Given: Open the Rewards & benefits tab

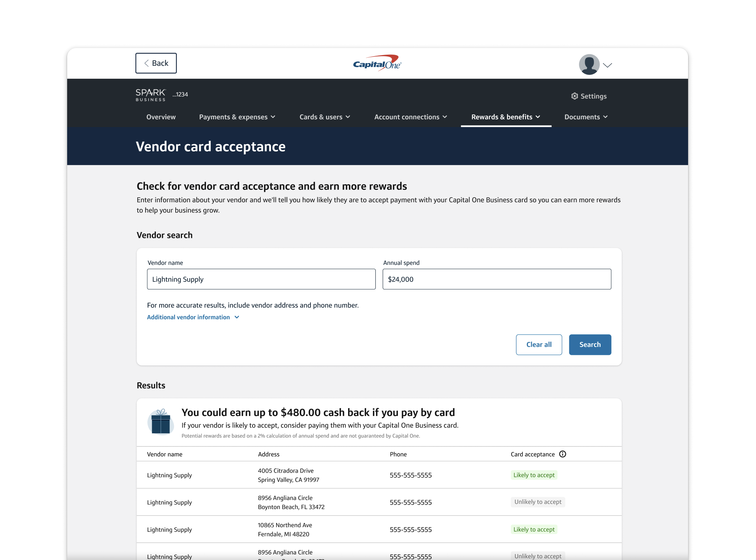Looking at the screenshot, I should [505, 117].
